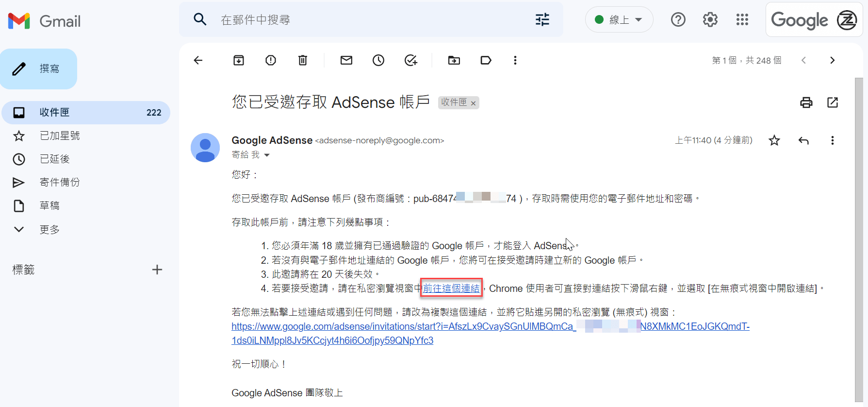Viewport: 868px width, 407px height.
Task: Go to newer email arrow
Action: tap(804, 60)
